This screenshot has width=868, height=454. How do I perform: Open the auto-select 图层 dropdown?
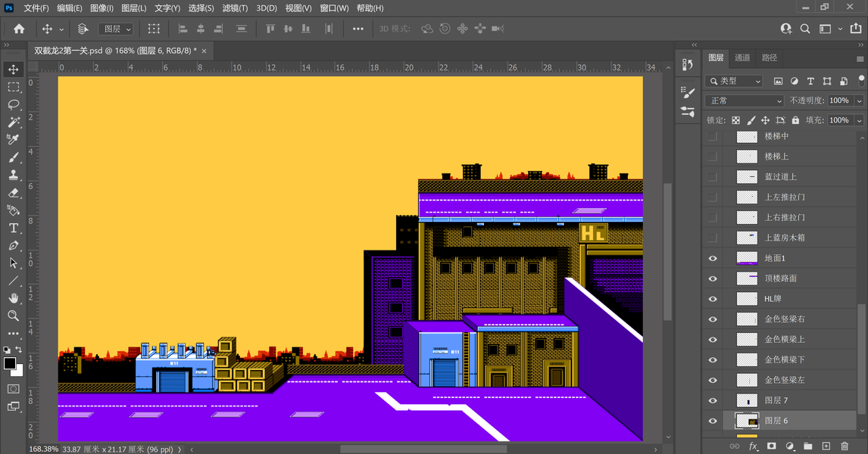116,29
